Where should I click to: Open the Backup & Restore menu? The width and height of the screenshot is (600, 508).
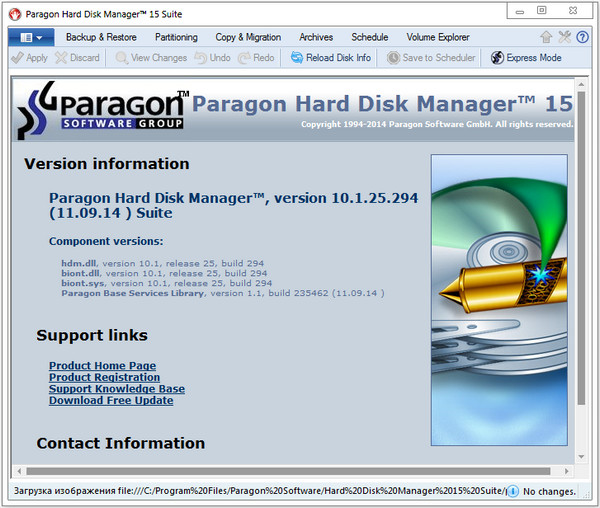coord(101,37)
